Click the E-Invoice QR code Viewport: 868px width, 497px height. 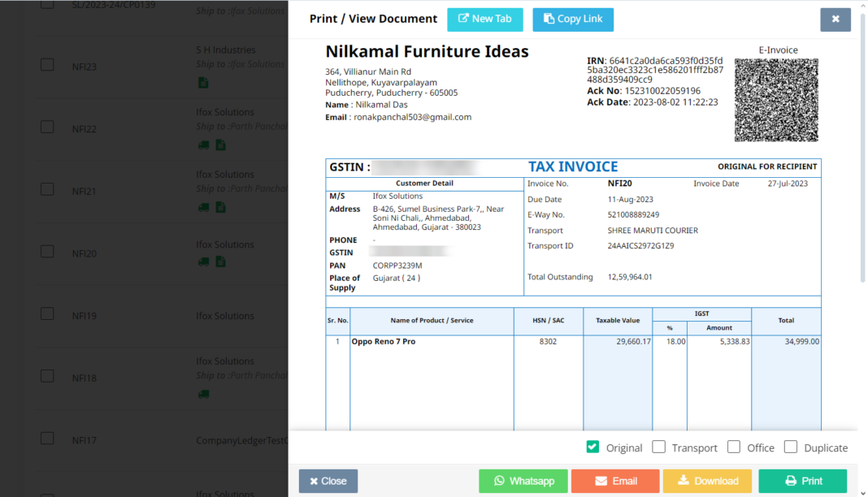pos(776,100)
